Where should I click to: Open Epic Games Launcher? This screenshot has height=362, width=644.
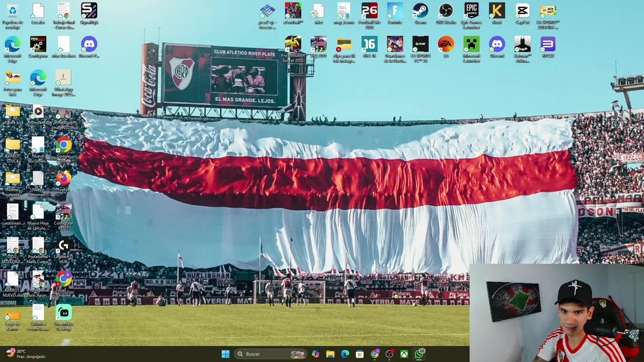click(x=471, y=16)
